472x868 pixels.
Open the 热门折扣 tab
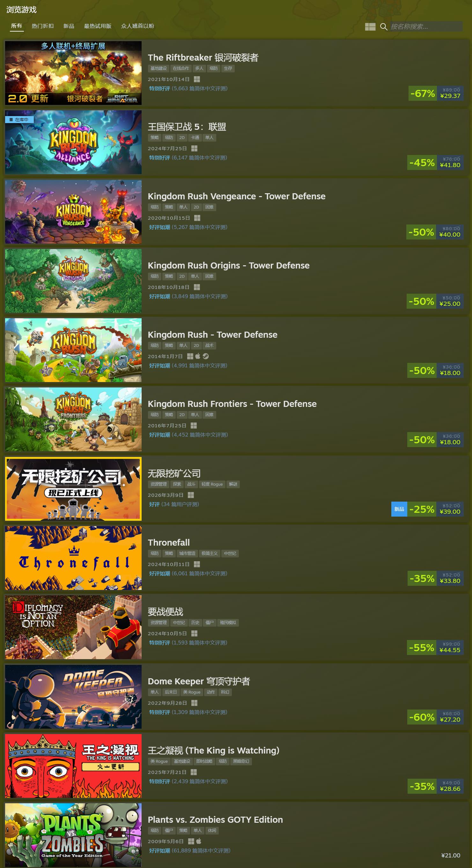point(42,26)
